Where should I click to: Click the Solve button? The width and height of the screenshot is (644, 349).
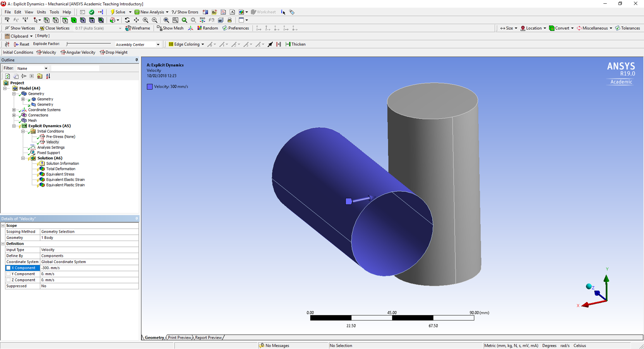tap(118, 12)
